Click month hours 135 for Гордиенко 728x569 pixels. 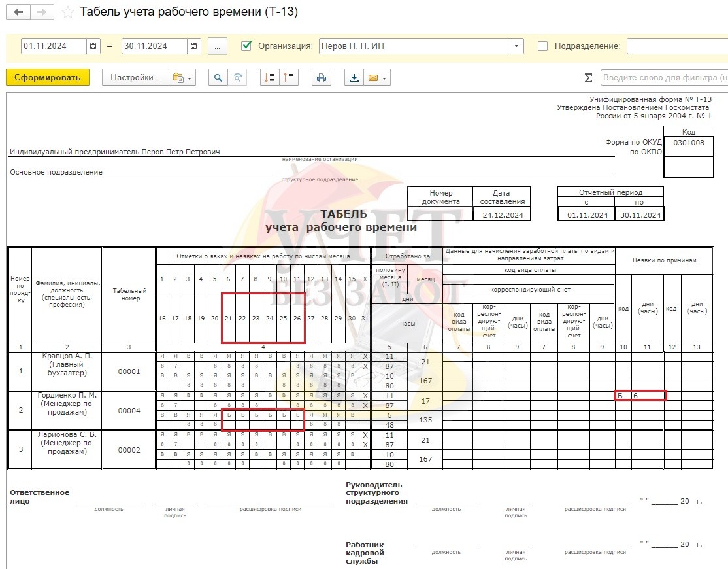click(425, 420)
